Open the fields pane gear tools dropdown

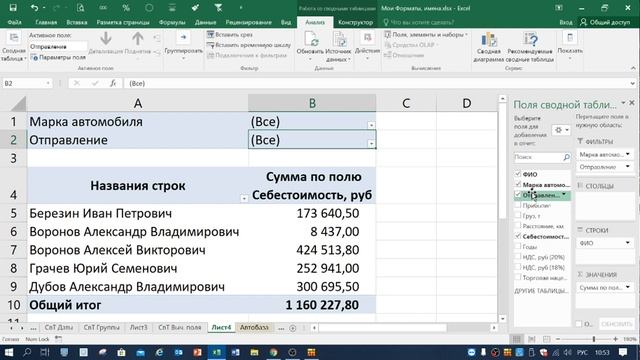(561, 130)
